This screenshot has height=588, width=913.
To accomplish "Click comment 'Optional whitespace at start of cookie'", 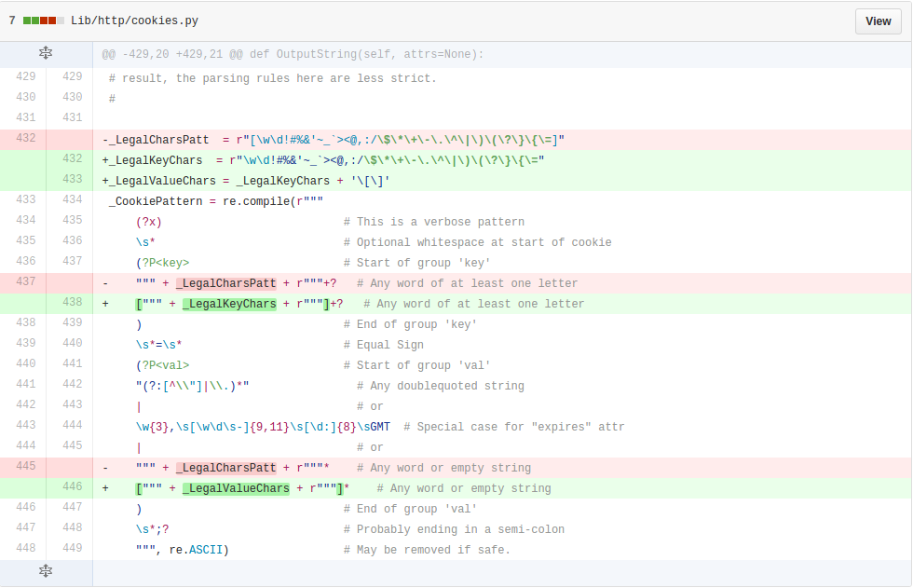I will coord(477,242).
